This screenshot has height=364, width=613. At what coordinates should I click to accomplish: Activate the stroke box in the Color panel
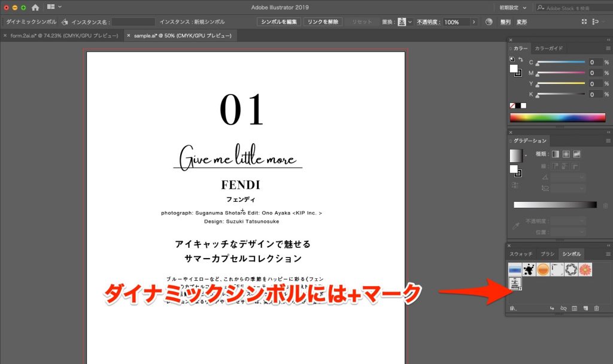click(518, 72)
